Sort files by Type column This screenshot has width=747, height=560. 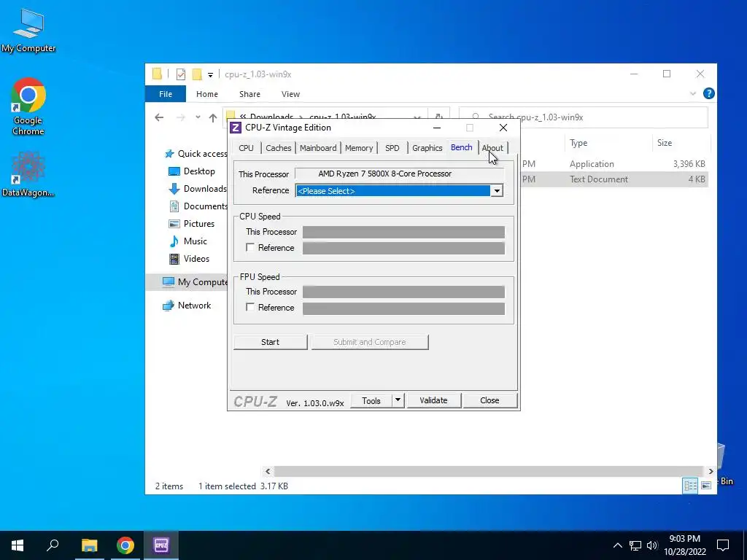pyautogui.click(x=608, y=143)
